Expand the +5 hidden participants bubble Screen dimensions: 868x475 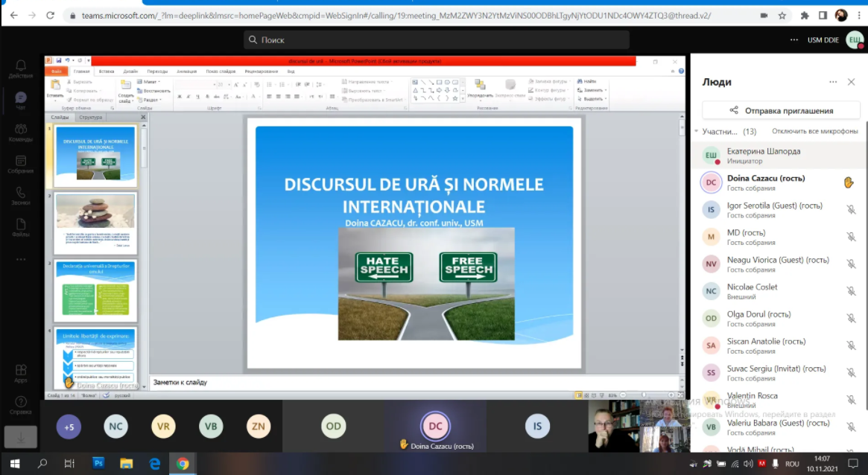(x=69, y=427)
